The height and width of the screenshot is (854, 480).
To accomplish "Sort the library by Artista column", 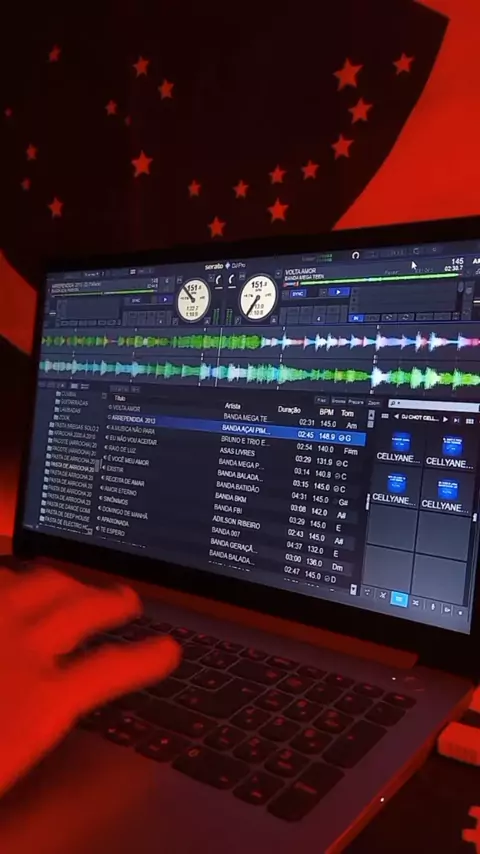I will coord(232,406).
